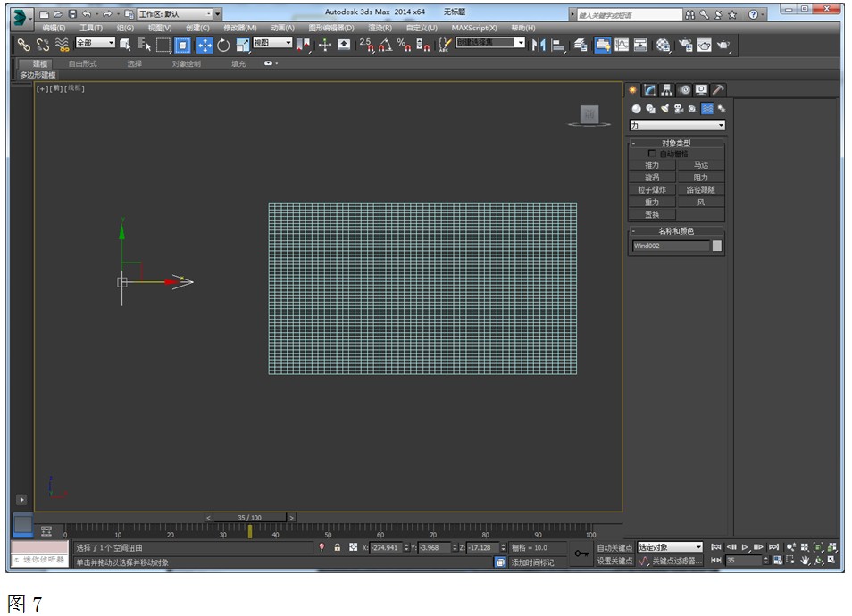The image size is (852, 616).
Task: Click the Wind002 object color swatch
Action: (x=717, y=246)
